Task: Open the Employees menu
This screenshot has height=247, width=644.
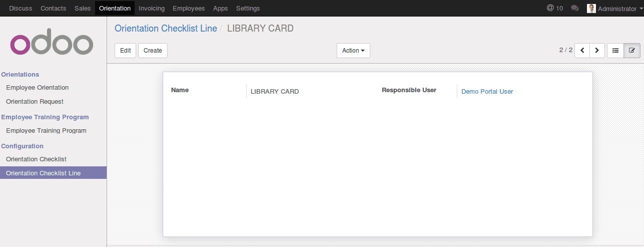Action: 189,8
